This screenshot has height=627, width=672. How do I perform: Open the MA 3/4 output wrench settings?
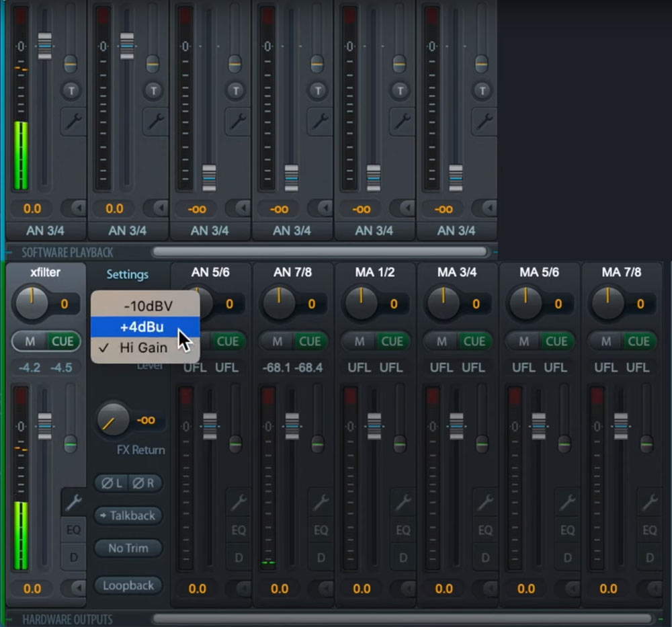(x=486, y=501)
